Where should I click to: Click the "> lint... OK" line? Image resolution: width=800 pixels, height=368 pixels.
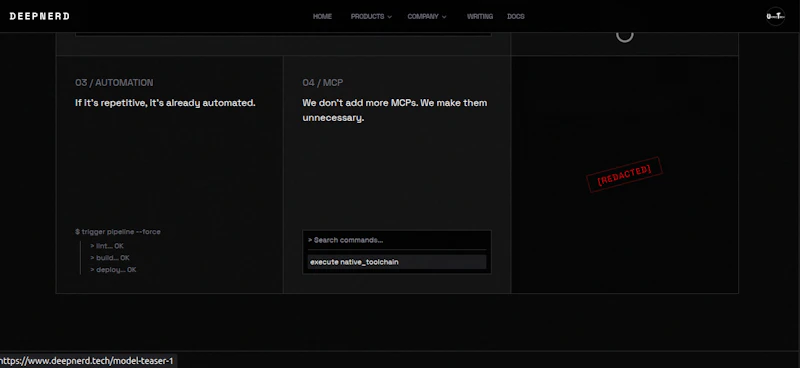click(107, 246)
